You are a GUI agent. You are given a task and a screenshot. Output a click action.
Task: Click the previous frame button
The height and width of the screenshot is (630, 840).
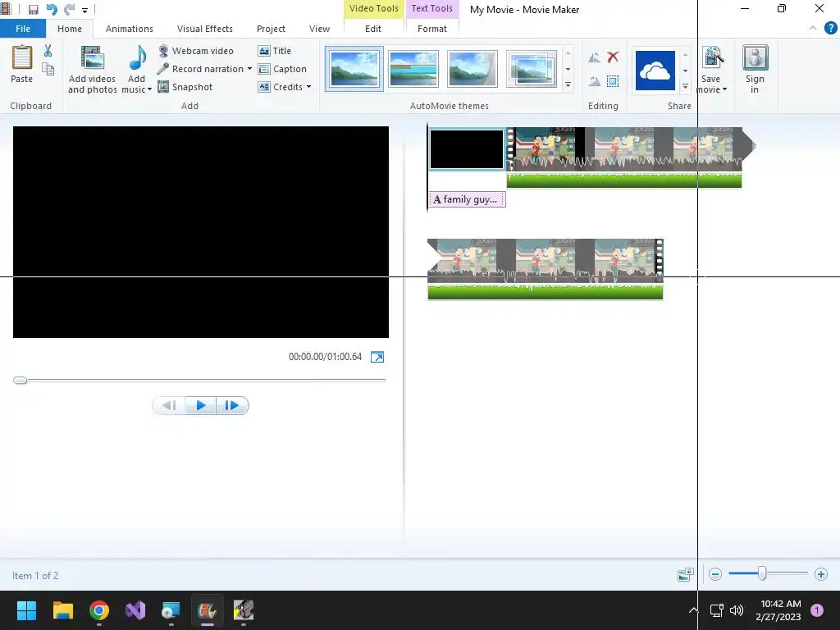pos(169,405)
